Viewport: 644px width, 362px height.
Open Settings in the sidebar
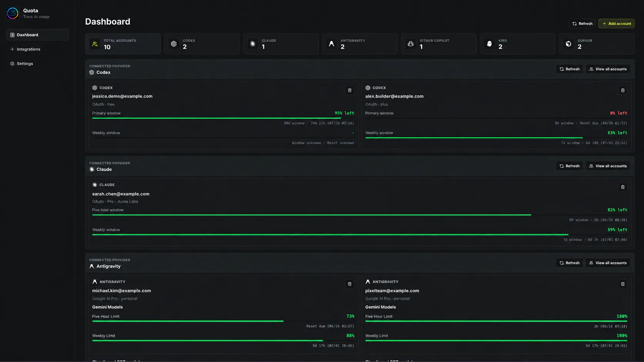click(x=37, y=64)
